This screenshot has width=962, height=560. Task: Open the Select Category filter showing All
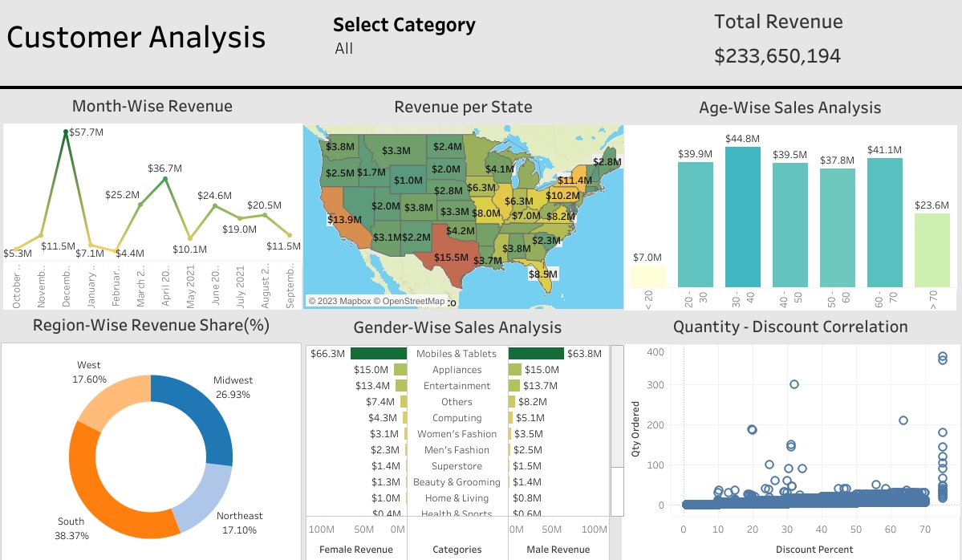coord(343,48)
